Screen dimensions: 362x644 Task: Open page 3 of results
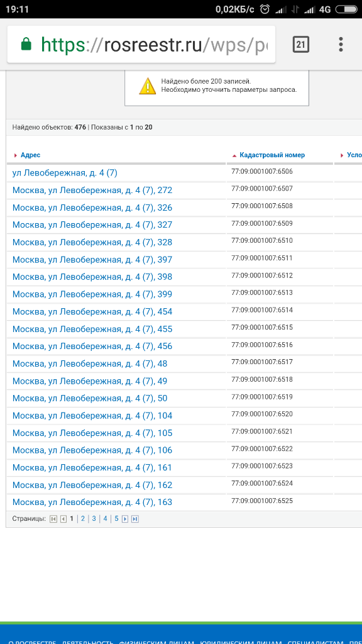[94, 519]
